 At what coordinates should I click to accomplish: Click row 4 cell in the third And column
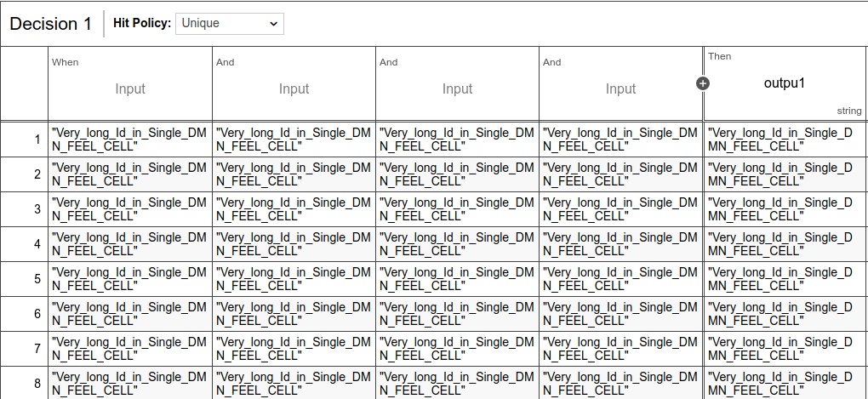point(620,244)
